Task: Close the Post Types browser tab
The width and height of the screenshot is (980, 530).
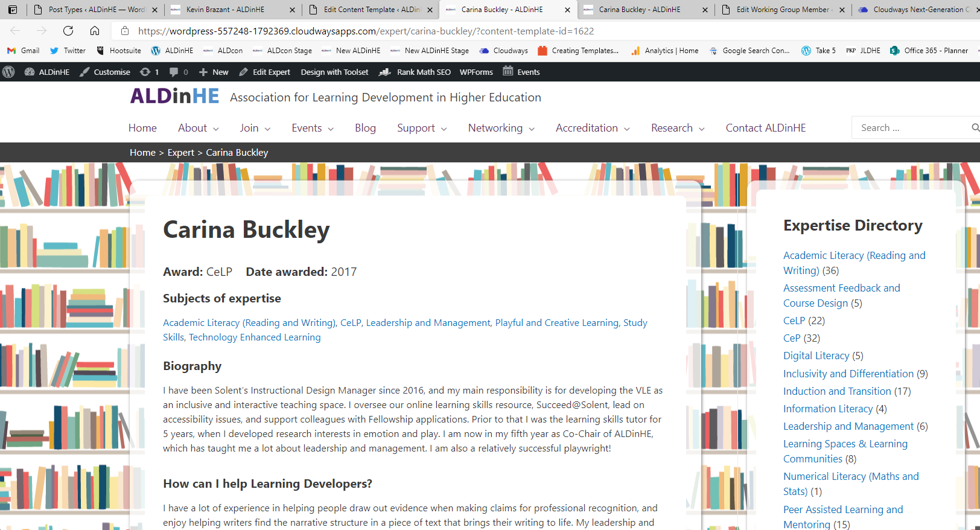Action: [x=154, y=10]
